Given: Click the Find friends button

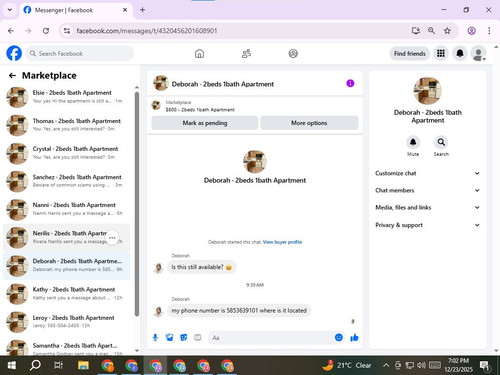Looking at the screenshot, I should click(x=410, y=53).
